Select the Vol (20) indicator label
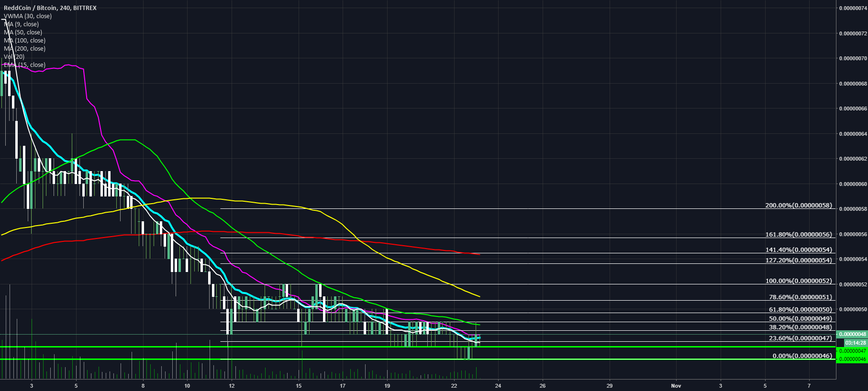Screen dimensions: 868x391 [x=14, y=57]
